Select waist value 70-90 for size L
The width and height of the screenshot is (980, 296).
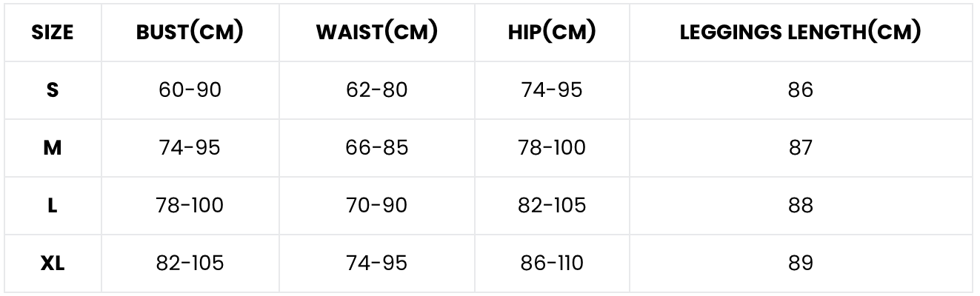tap(376, 206)
